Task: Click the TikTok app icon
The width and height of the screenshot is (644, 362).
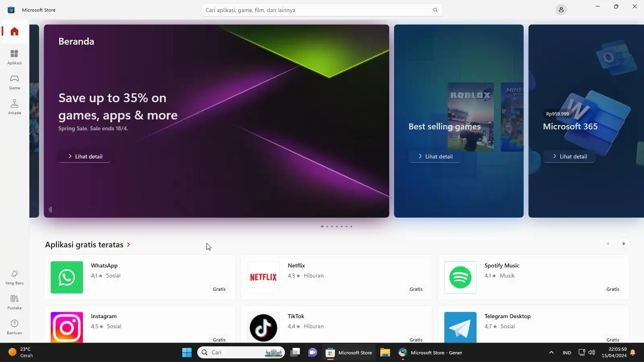Action: 264,327
